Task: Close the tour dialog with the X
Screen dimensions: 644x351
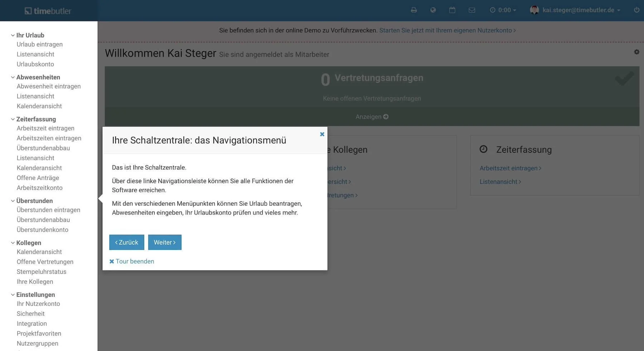Action: (322, 134)
